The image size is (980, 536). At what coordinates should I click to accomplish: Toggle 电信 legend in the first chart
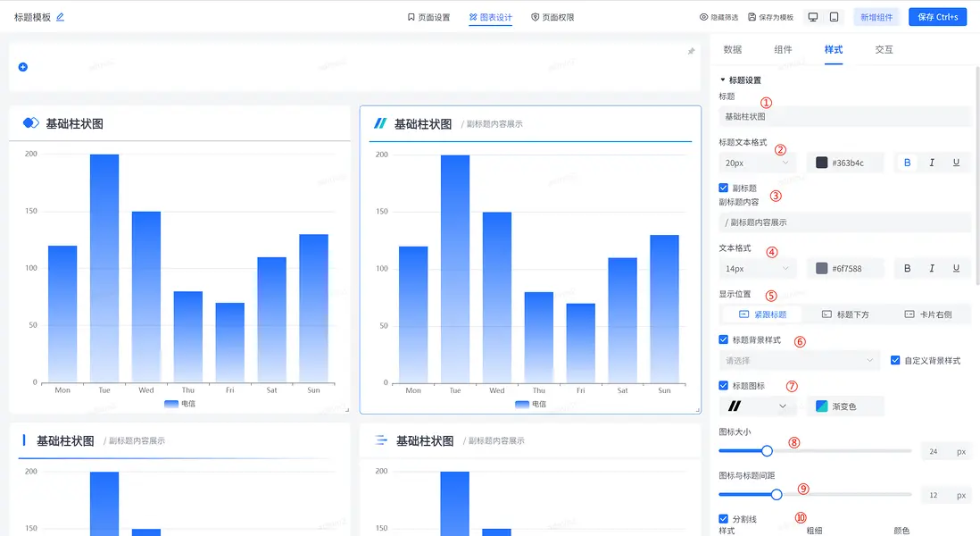(x=180, y=404)
